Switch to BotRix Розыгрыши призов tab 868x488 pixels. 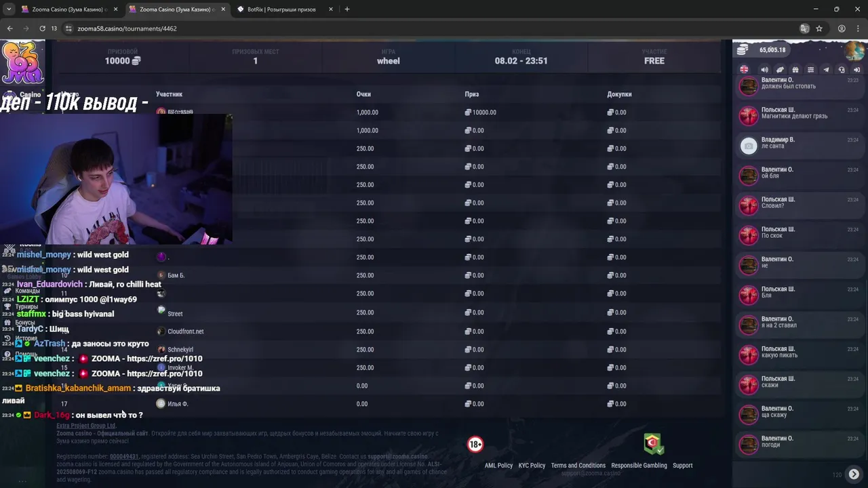pyautogui.click(x=281, y=9)
